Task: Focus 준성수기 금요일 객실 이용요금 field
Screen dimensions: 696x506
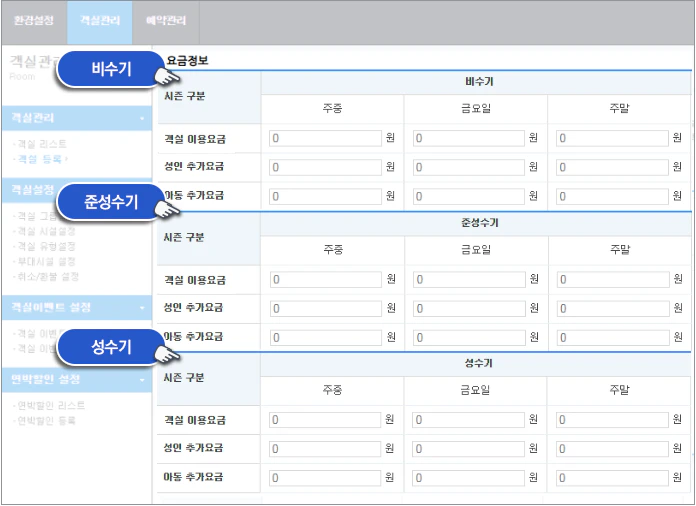Action: pyautogui.click(x=470, y=280)
